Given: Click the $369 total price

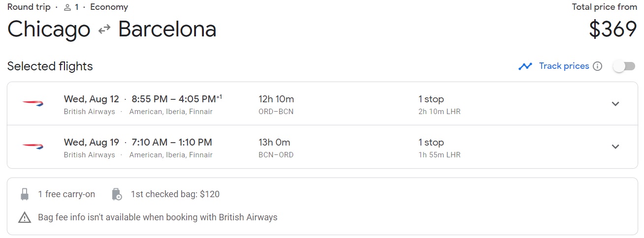Looking at the screenshot, I should (x=613, y=30).
